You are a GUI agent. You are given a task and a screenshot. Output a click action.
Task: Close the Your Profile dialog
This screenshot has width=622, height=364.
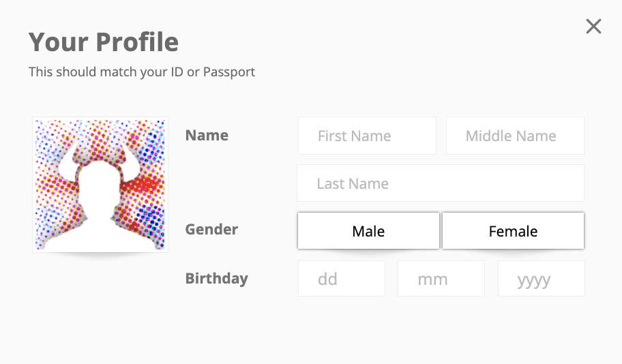[x=593, y=27]
